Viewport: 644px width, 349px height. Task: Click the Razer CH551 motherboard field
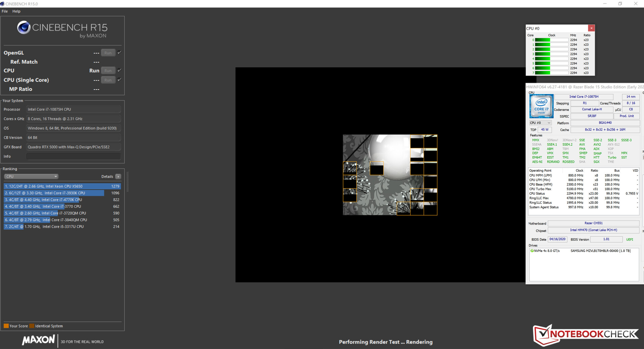coord(593,223)
